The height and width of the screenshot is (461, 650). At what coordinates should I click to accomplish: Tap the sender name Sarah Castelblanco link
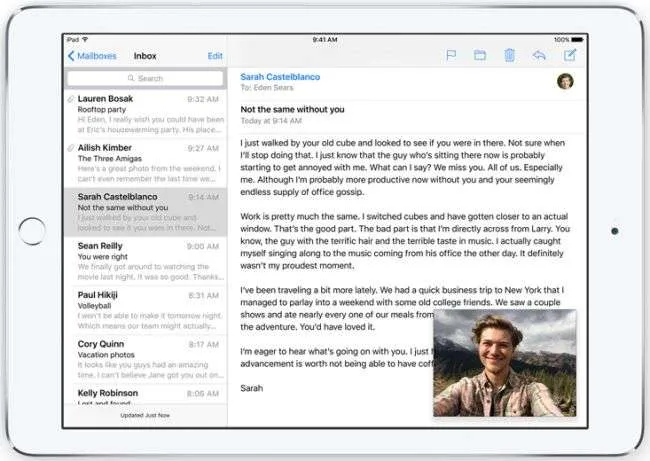pos(280,77)
